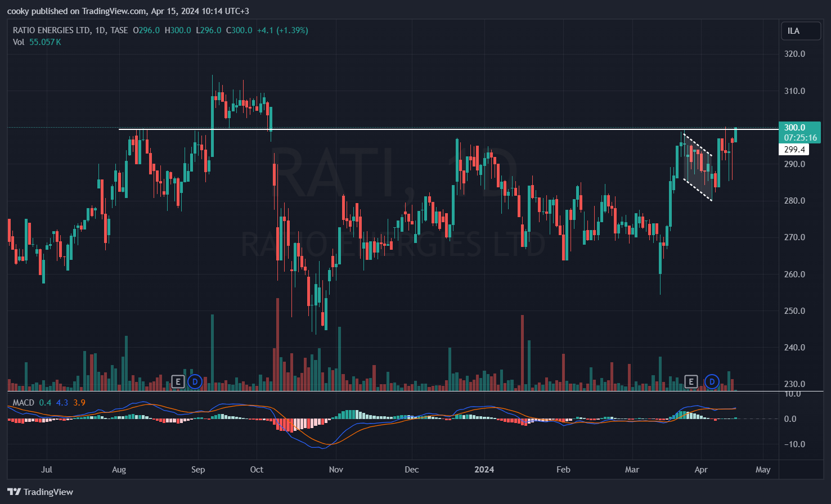Click the 299.4 price line label
This screenshot has height=504, width=831.
[x=794, y=150]
